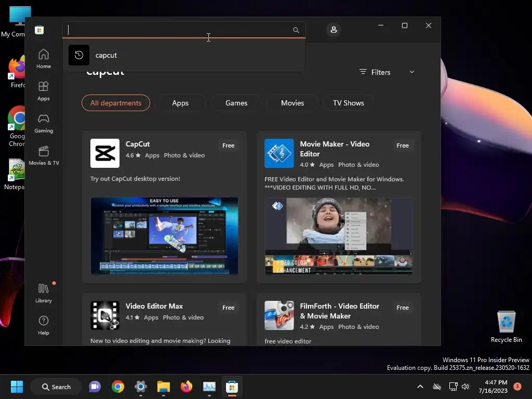Select the capcut search suggestion

(183, 55)
